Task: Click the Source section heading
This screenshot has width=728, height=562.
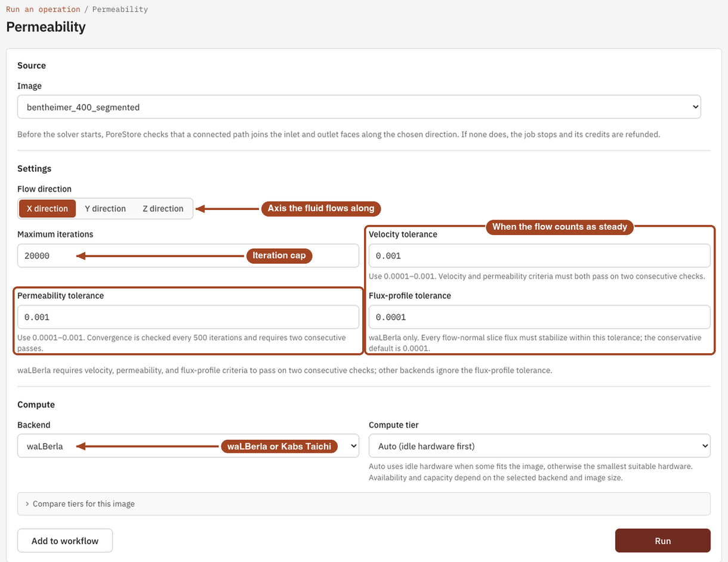Action: click(32, 66)
